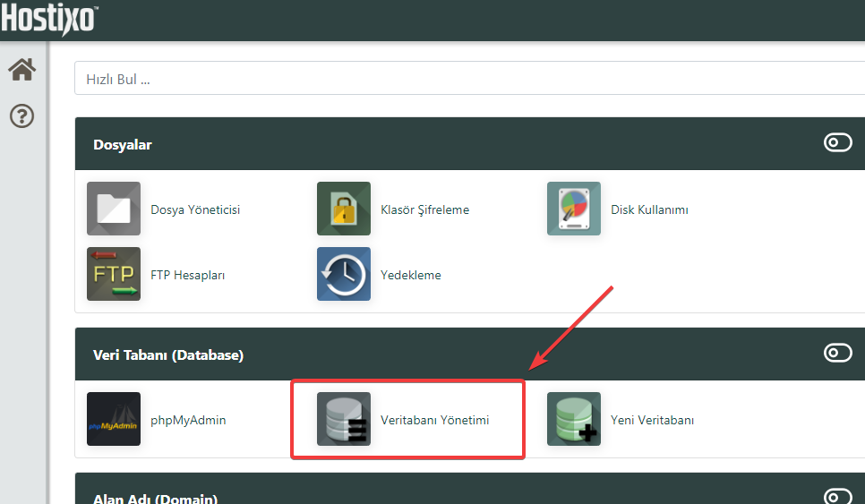Open the FTP Hesapları link text

[187, 275]
